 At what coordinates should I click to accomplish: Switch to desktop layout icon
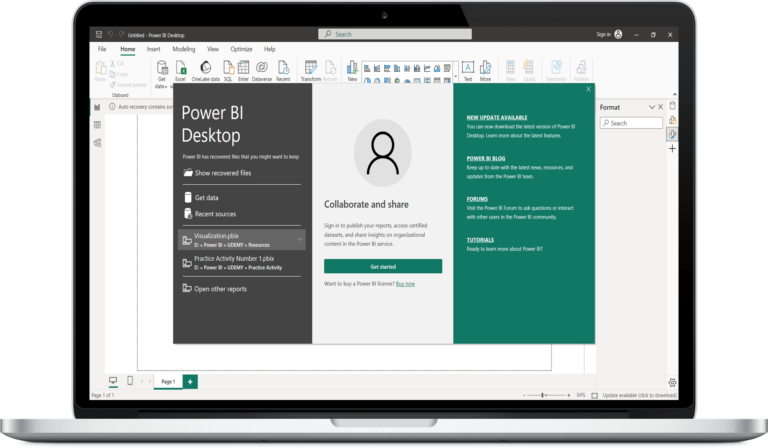tap(113, 380)
